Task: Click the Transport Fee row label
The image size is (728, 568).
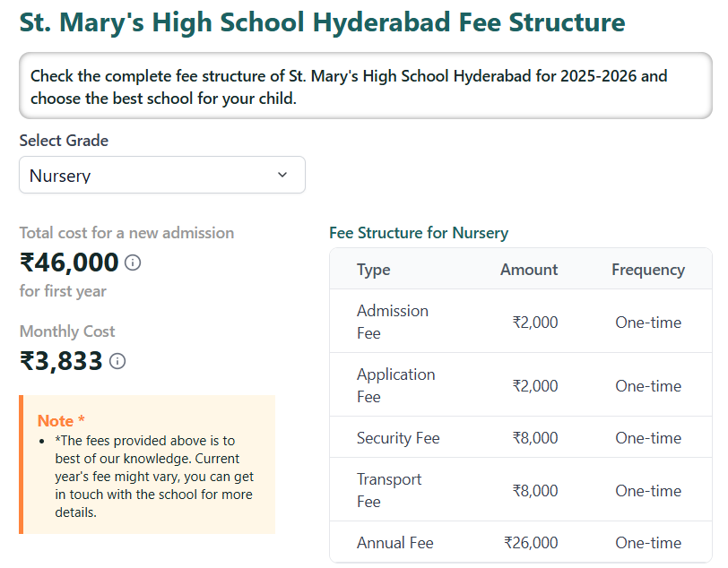Action: [x=388, y=490]
